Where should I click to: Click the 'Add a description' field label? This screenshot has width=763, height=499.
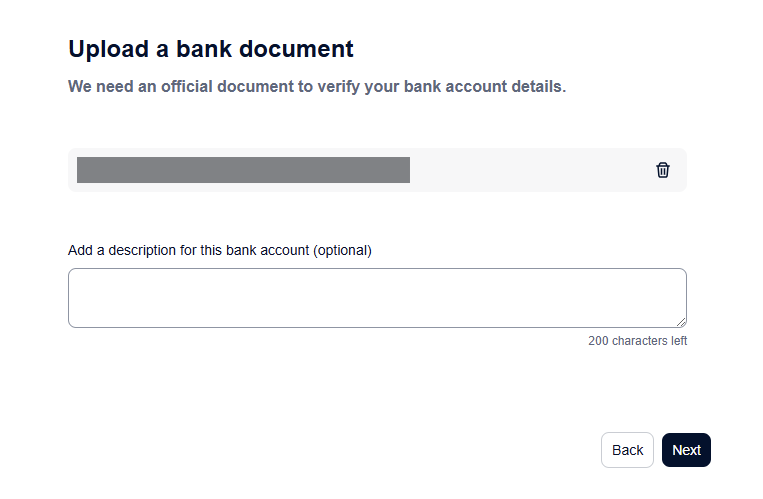tap(219, 250)
